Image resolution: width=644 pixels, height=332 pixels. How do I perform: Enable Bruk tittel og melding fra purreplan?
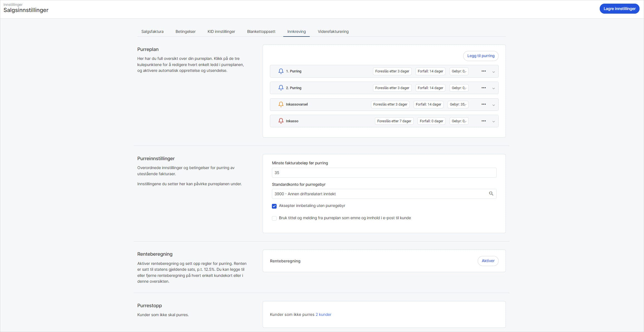pyautogui.click(x=274, y=218)
